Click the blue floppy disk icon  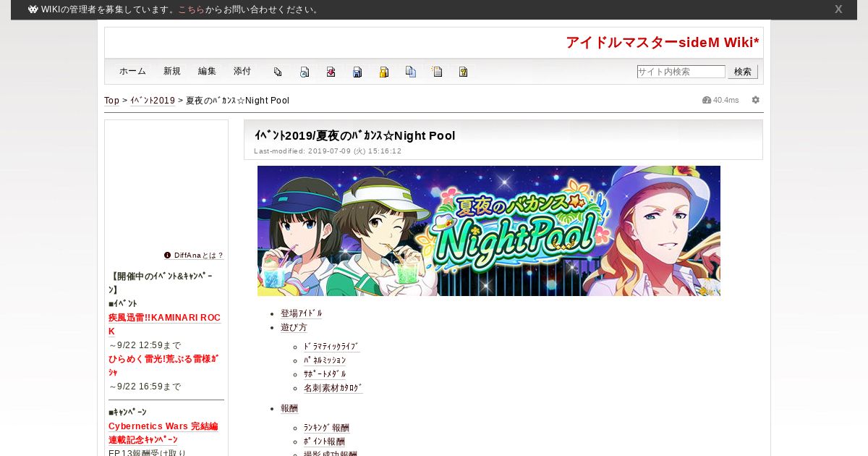[x=357, y=72]
